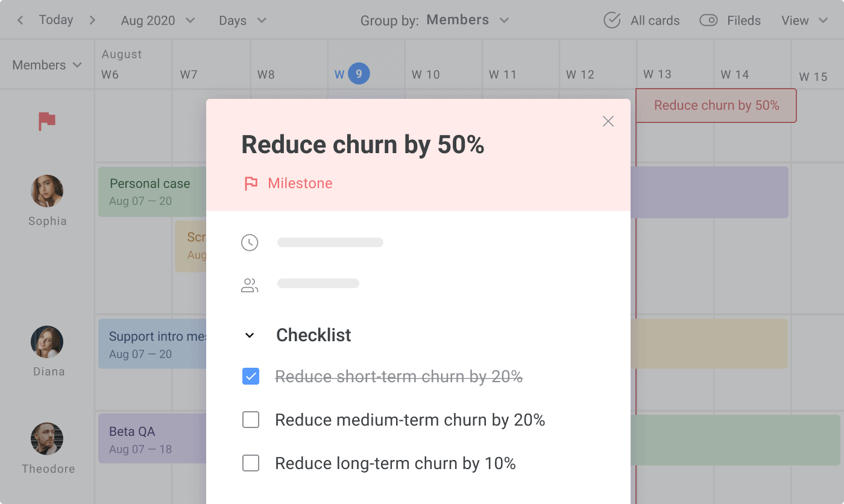Close the milestone dialog
Image resolution: width=844 pixels, height=504 pixels.
pyautogui.click(x=608, y=121)
